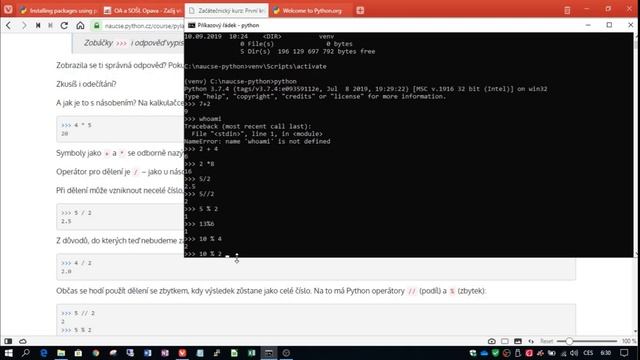
Task: Open the Windows search magnifier
Action: click(x=26, y=353)
